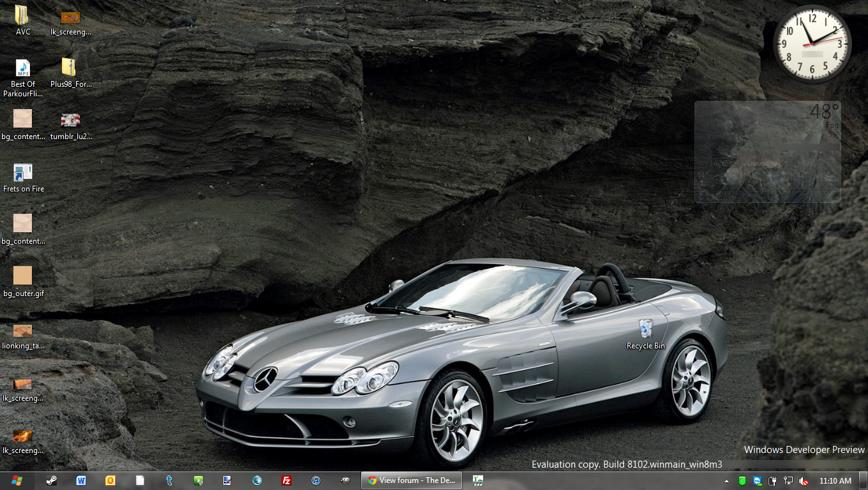This screenshot has height=490, width=868.
Task: Open iTunes from the taskbar
Action: (x=316, y=480)
